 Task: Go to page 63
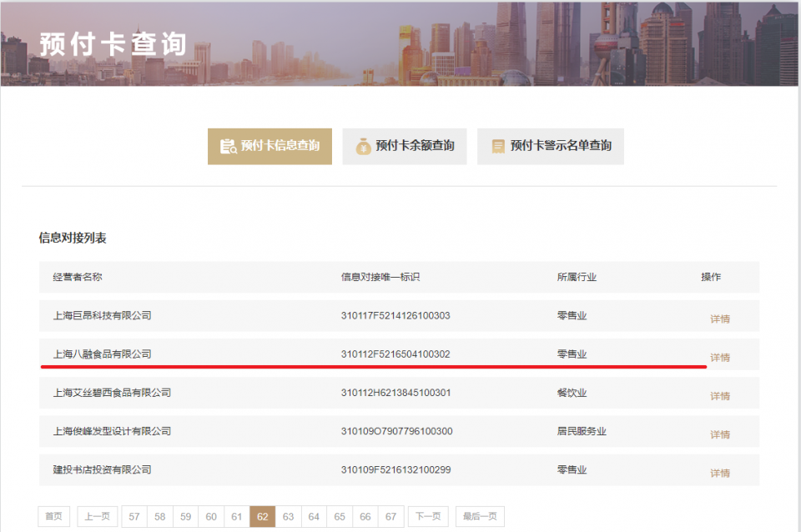click(288, 516)
